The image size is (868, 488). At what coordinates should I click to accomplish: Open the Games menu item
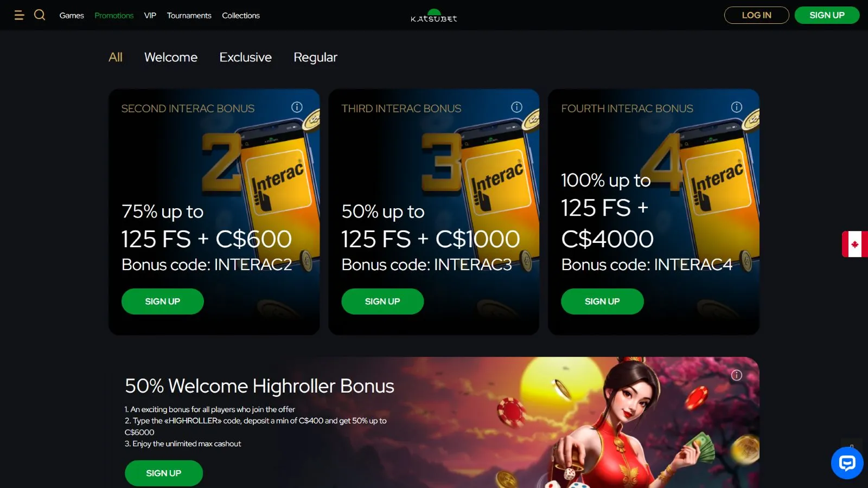(72, 15)
